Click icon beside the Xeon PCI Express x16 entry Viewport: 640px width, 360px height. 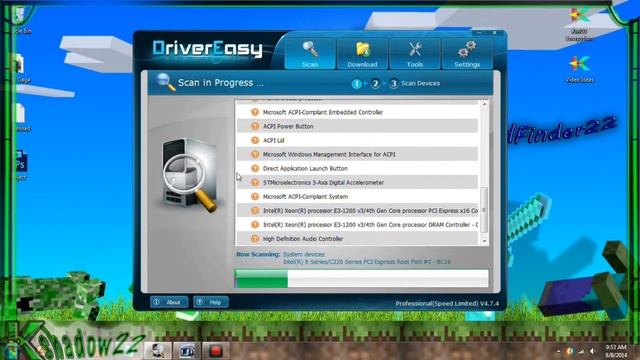click(255, 211)
